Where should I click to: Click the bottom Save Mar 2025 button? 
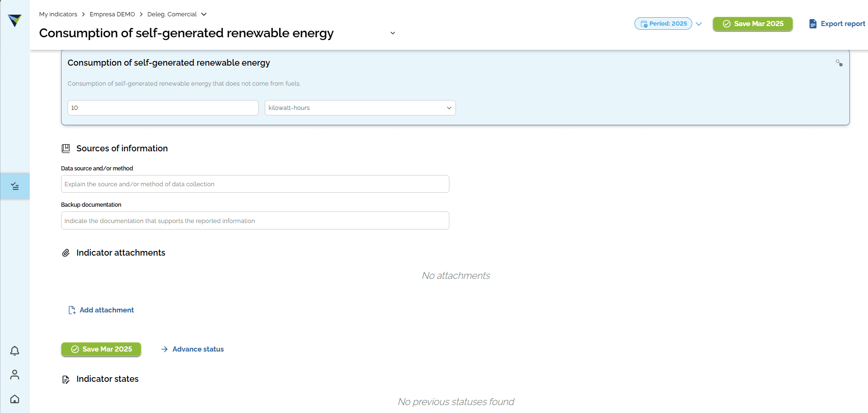click(101, 349)
